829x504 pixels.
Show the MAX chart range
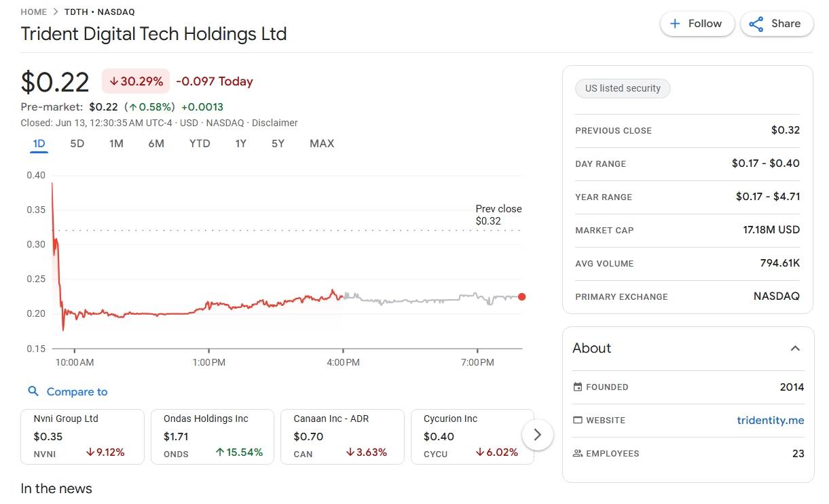(x=322, y=144)
